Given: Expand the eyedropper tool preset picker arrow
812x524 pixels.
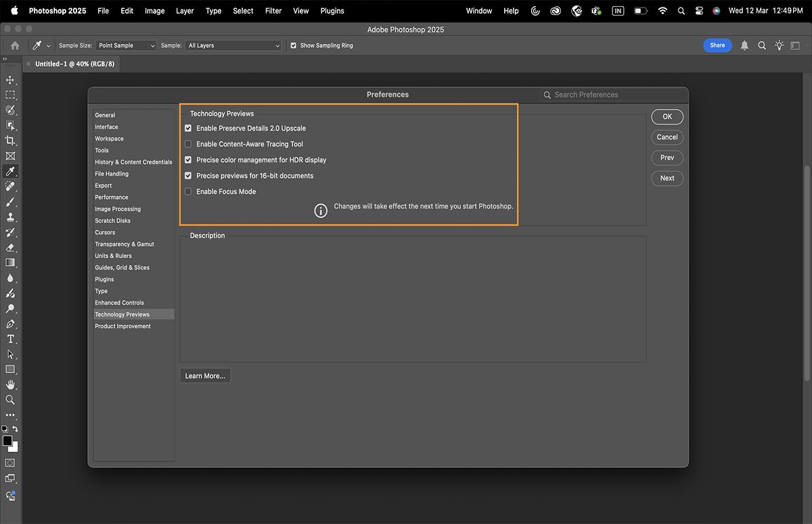Looking at the screenshot, I should coord(49,46).
